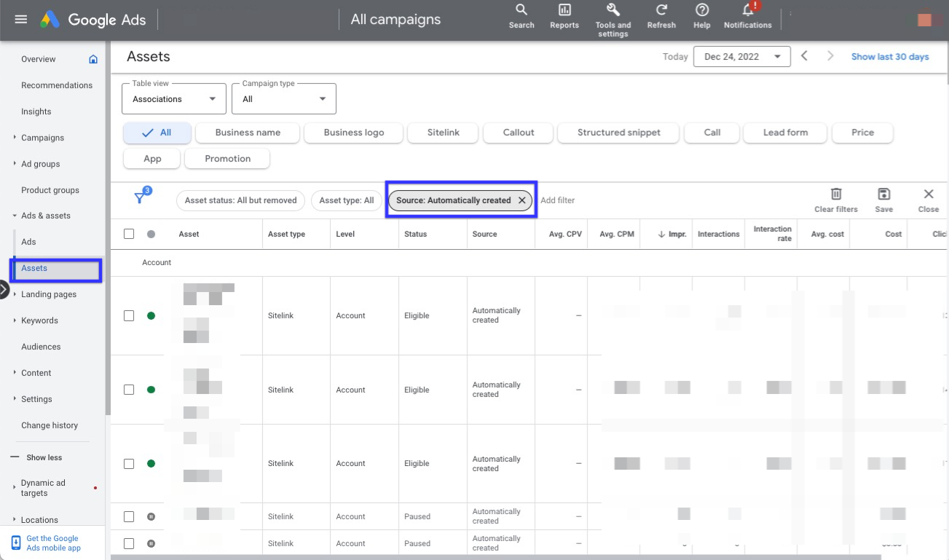Viewport: 949px width, 560px height.
Task: Remove the Source: Automatically created filter
Action: coord(521,200)
